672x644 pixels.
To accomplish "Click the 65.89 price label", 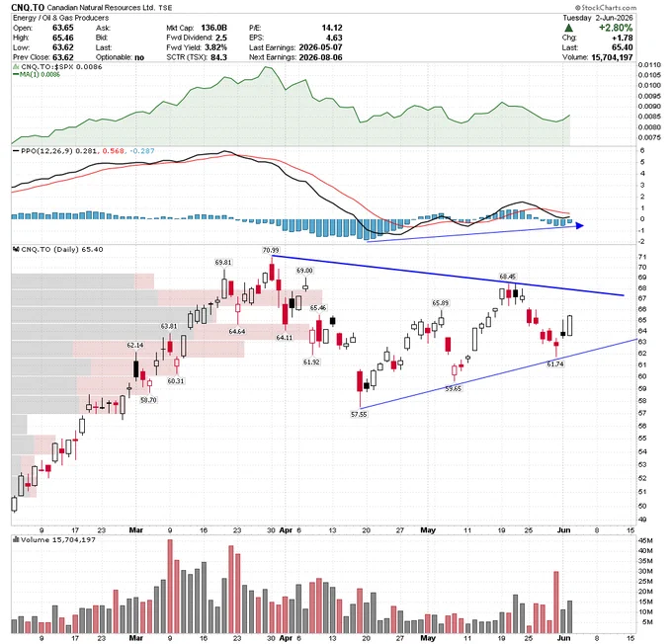I will 440,303.
